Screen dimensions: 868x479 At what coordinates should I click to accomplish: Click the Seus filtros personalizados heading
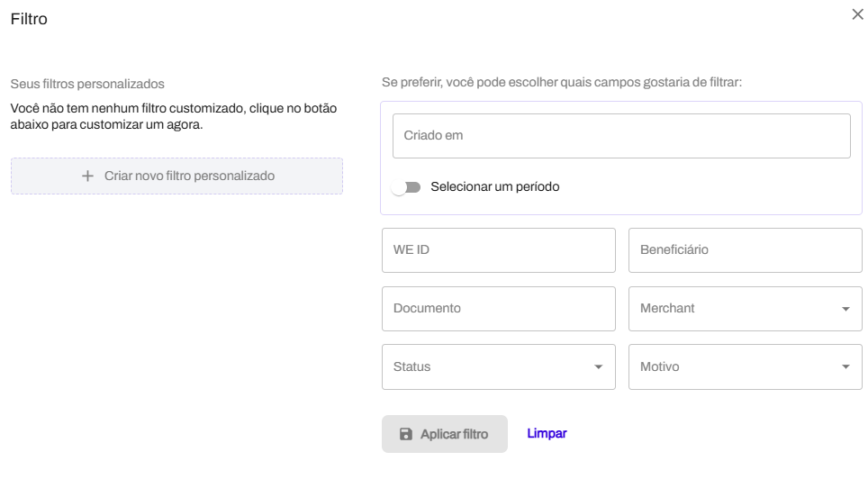[87, 84]
